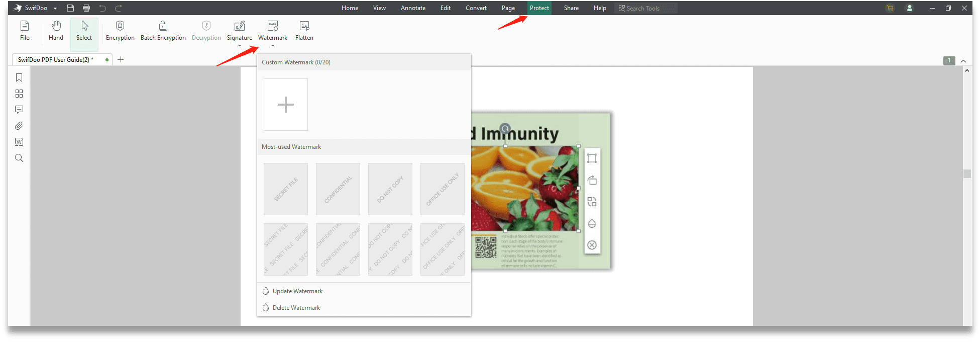Open the Encryption tool

click(120, 31)
